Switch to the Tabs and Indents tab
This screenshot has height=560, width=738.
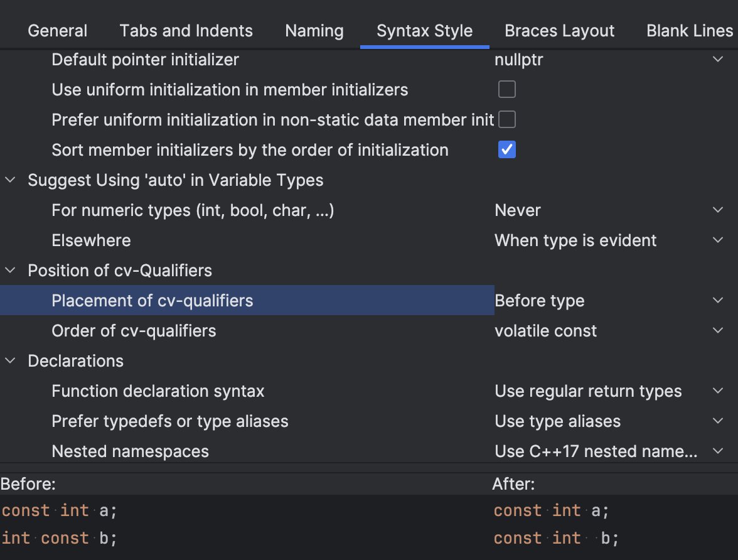pyautogui.click(x=186, y=31)
